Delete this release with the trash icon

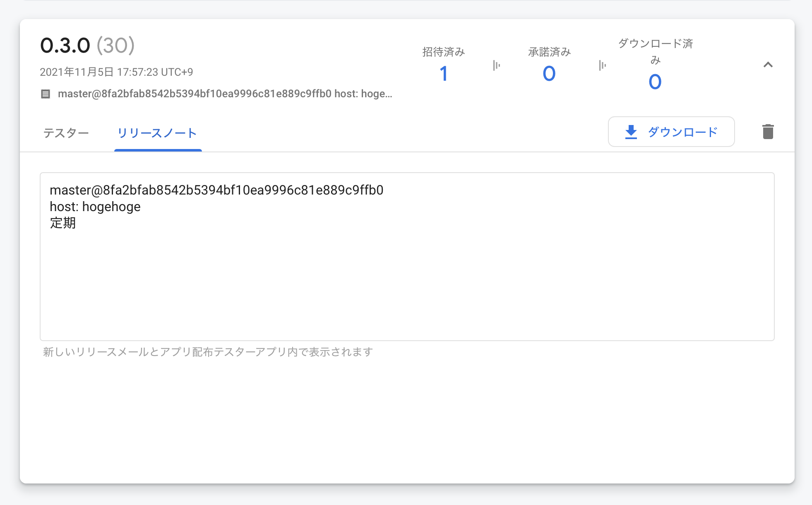coord(768,132)
